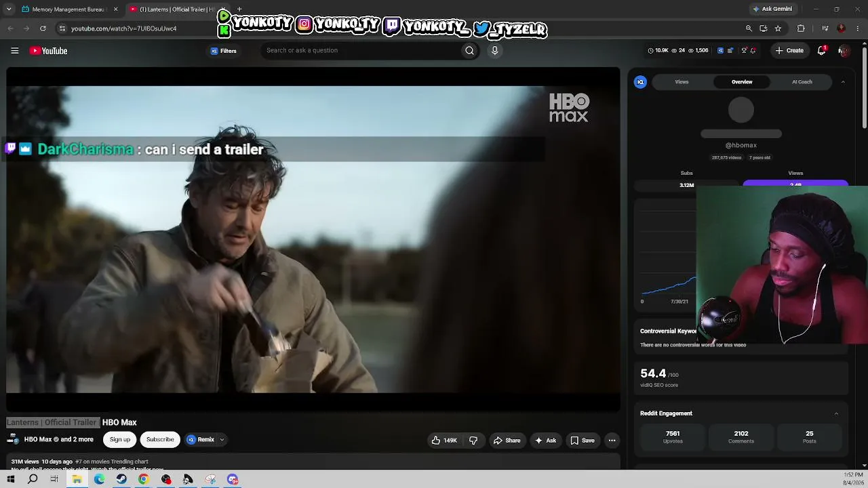868x488 pixels.
Task: View site information icon in address bar
Action: point(62,28)
